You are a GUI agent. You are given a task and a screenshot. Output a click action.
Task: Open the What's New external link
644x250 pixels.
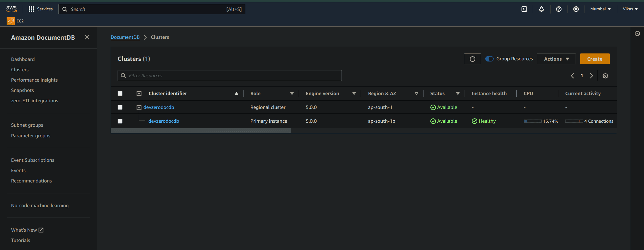coord(27,230)
